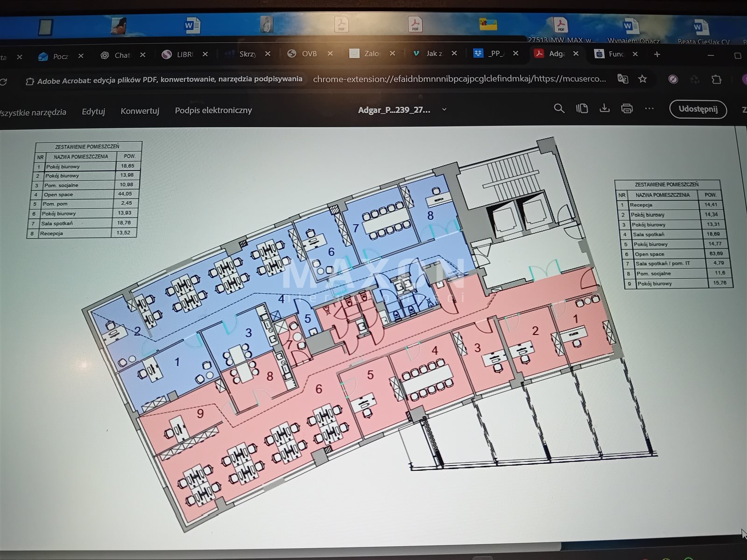Image resolution: width=747 pixels, height=560 pixels.
Task: Expand the Adgar_P file name dropdown arrow
Action: pyautogui.click(x=444, y=110)
